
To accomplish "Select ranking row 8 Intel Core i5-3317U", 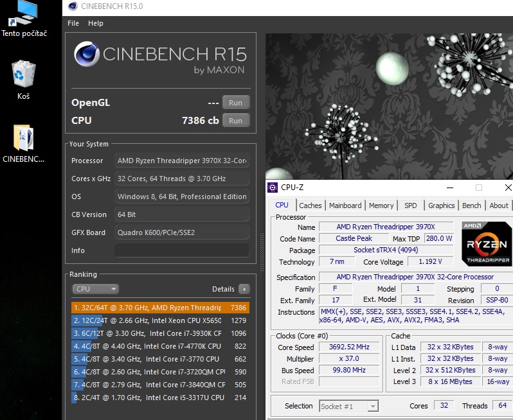I will (160, 398).
